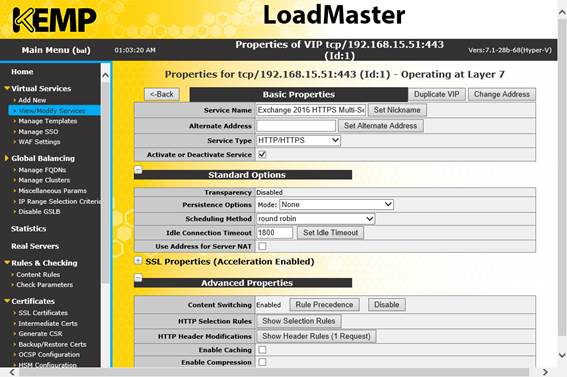Click the Certificates menu heading

pyautogui.click(x=33, y=301)
